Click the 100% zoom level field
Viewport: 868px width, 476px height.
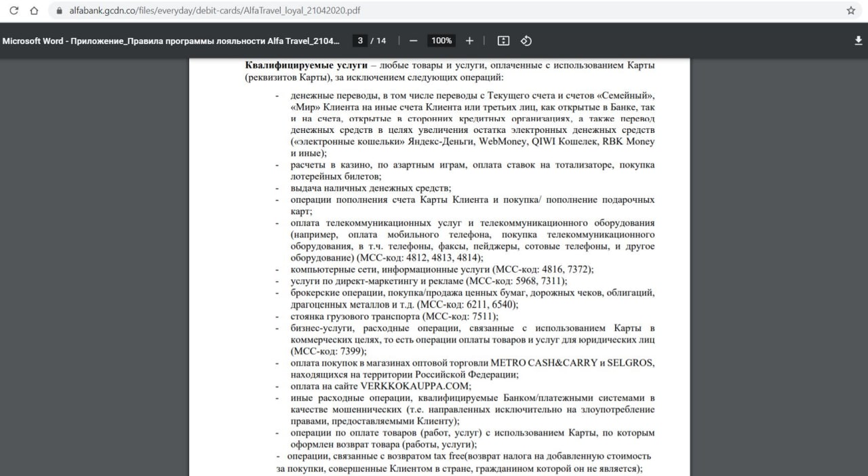pos(441,41)
